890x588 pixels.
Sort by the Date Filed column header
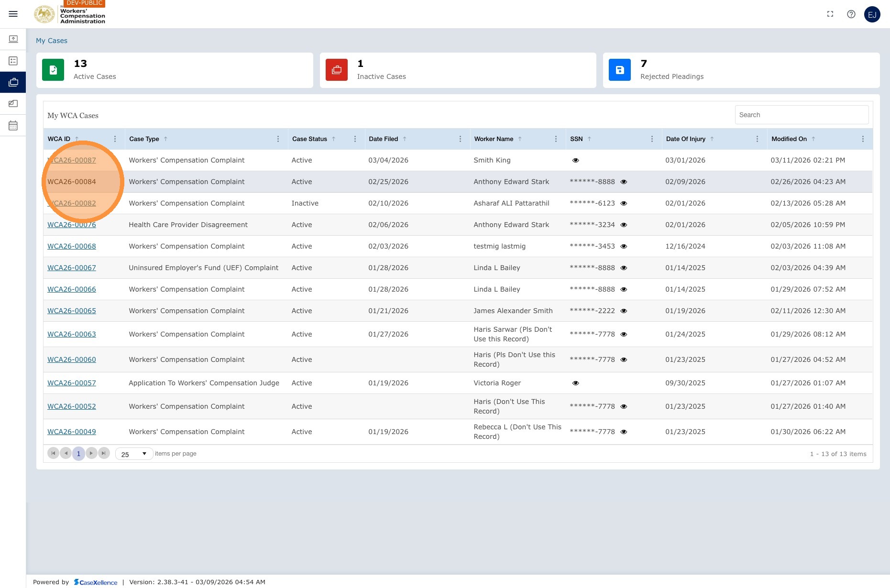(x=383, y=139)
